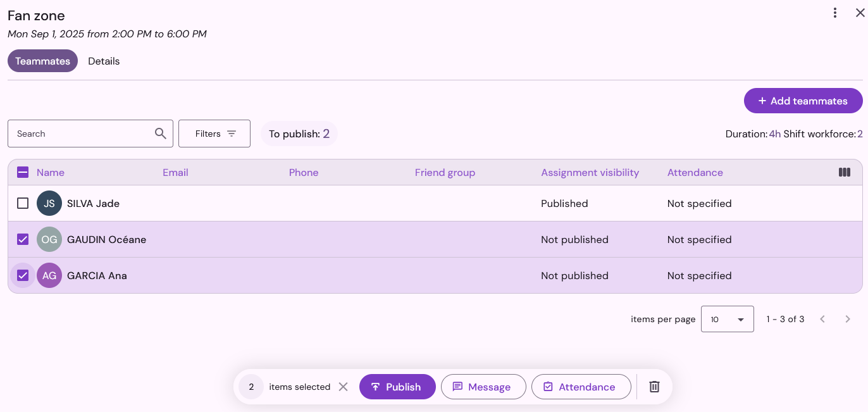This screenshot has width=868, height=412.
Task: Uncheck the GAUDIN Océane row checkbox
Action: pyautogui.click(x=23, y=239)
